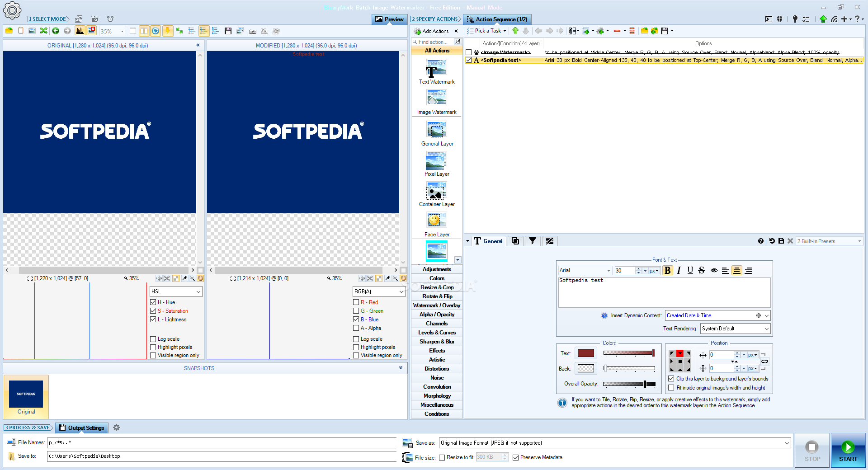This screenshot has height=470, width=868.
Task: Check R - Red channel
Action: 356,302
